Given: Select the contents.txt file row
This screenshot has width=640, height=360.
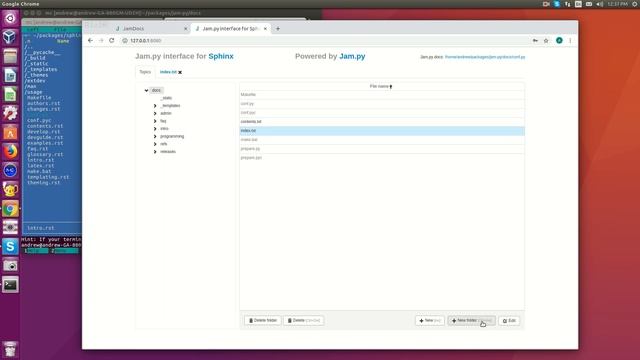Looking at the screenshot, I should pyautogui.click(x=382, y=122).
